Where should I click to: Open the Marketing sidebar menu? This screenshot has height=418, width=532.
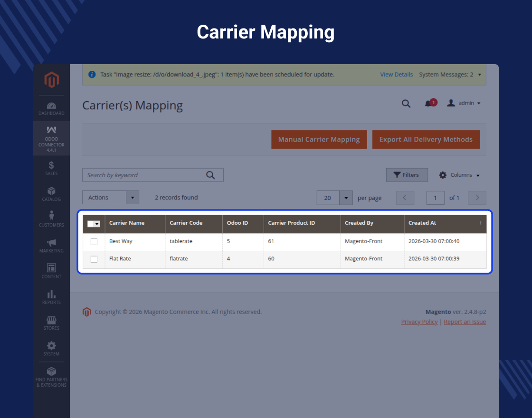point(51,246)
